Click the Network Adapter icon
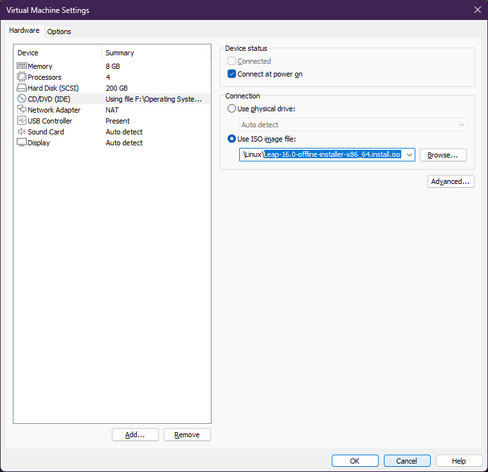Image resolution: width=488 pixels, height=472 pixels. (x=21, y=109)
